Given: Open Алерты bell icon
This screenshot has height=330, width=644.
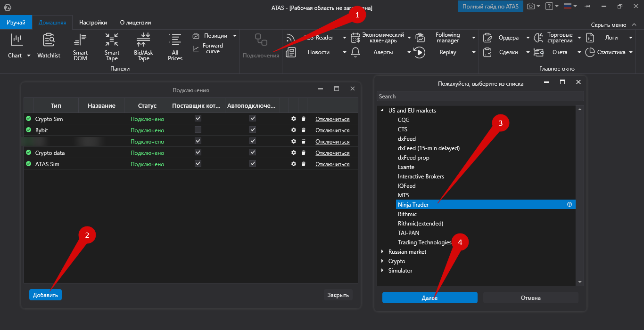Looking at the screenshot, I should (356, 52).
